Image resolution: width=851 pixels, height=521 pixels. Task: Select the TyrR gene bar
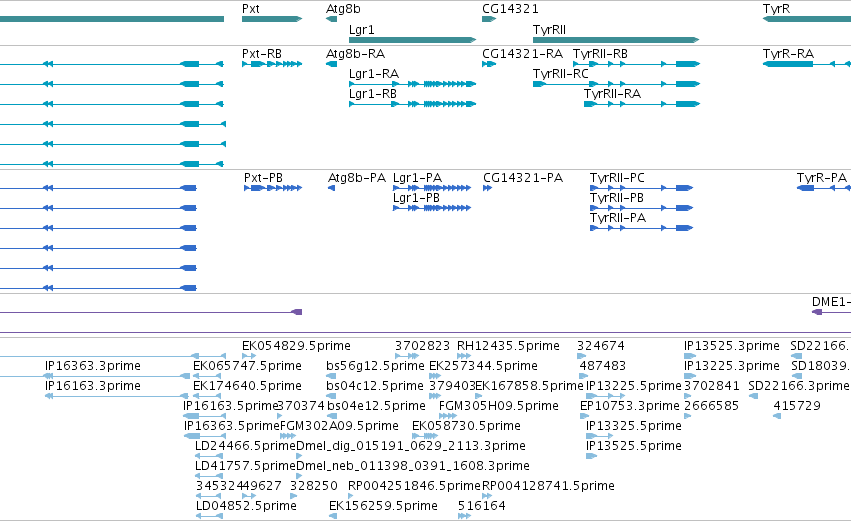[x=806, y=19]
